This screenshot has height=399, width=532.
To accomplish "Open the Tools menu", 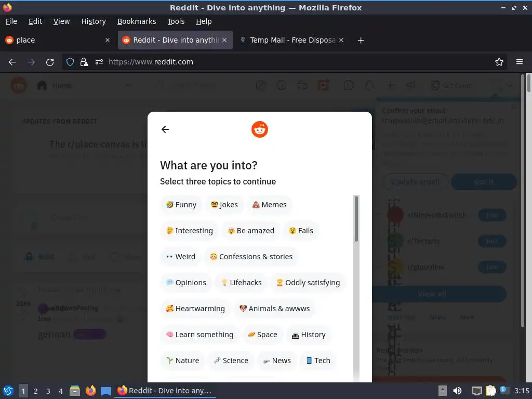I will (176, 21).
